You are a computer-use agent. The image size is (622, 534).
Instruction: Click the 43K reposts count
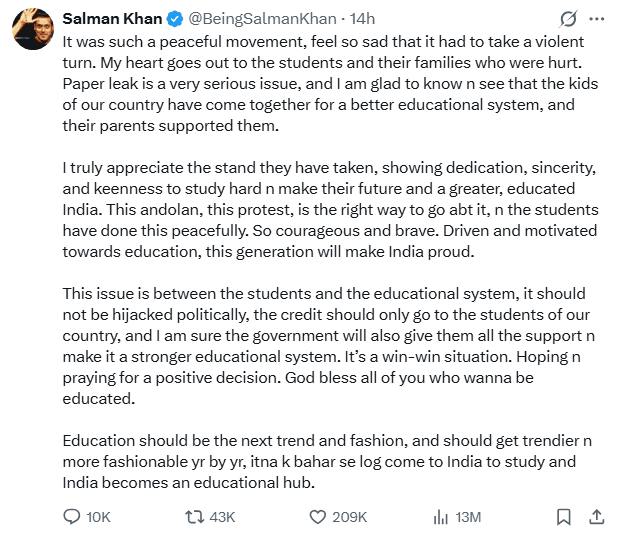[223, 517]
